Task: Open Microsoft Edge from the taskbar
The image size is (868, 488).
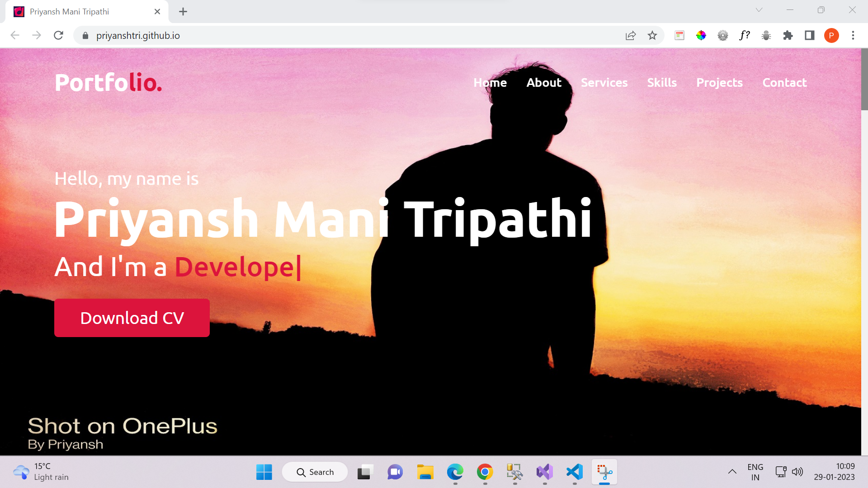Action: tap(455, 472)
